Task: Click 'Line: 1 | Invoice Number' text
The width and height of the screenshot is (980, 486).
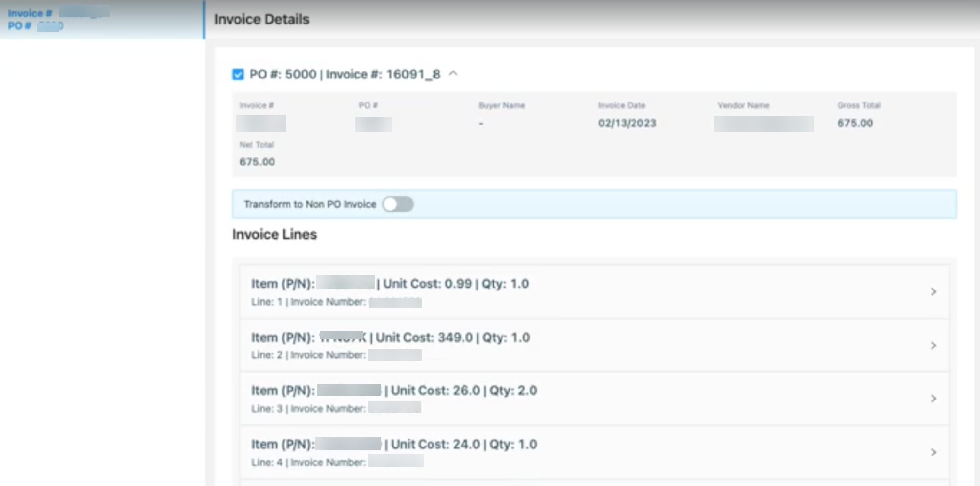Action: click(x=308, y=302)
